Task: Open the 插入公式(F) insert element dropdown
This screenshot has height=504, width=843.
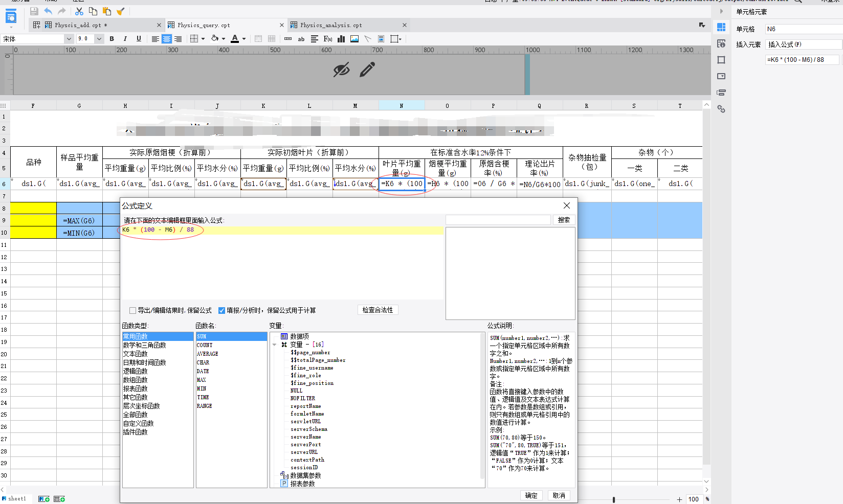Action: [804, 44]
